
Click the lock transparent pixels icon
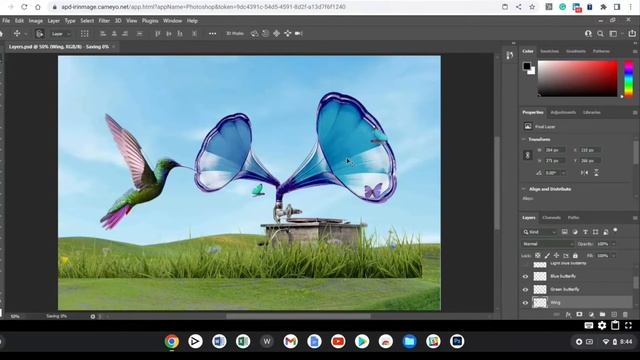pyautogui.click(x=538, y=256)
